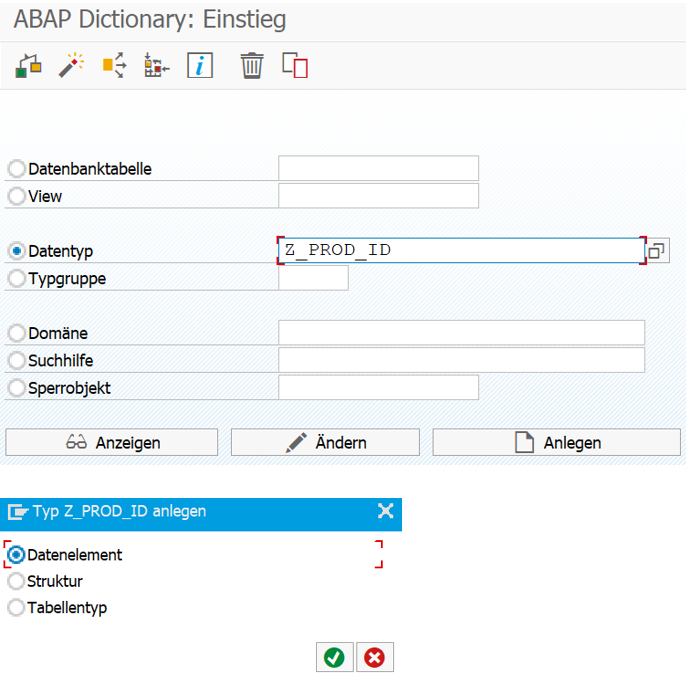
Task: Open value help beside Datentyp field
Action: [657, 251]
